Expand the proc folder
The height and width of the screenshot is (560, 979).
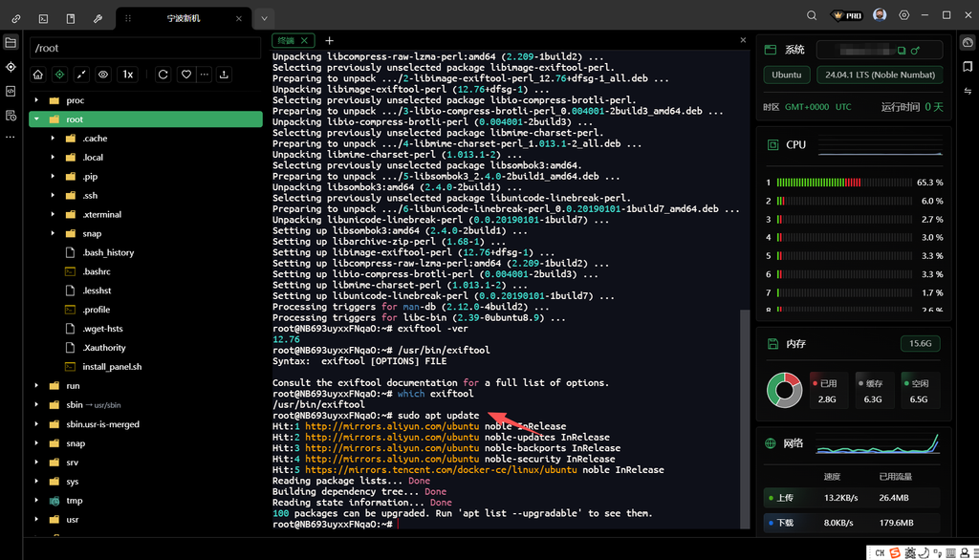[x=36, y=100]
